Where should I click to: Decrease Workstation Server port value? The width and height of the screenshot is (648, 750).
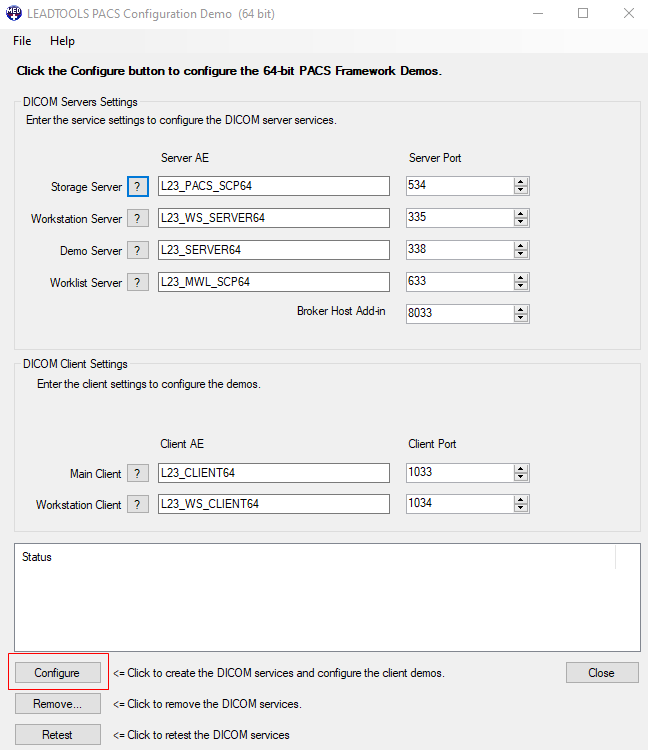(x=521, y=222)
